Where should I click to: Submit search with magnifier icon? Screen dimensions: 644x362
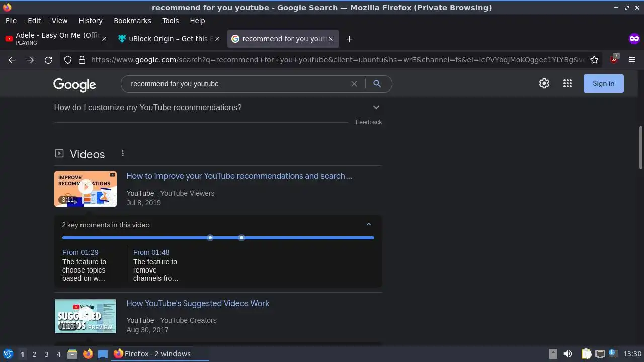pyautogui.click(x=377, y=84)
